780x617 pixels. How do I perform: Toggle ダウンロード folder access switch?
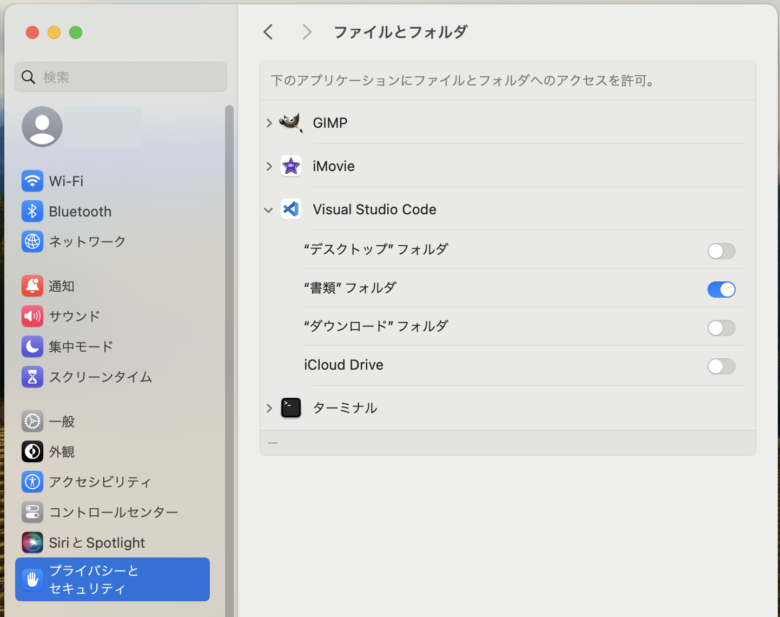click(x=721, y=328)
